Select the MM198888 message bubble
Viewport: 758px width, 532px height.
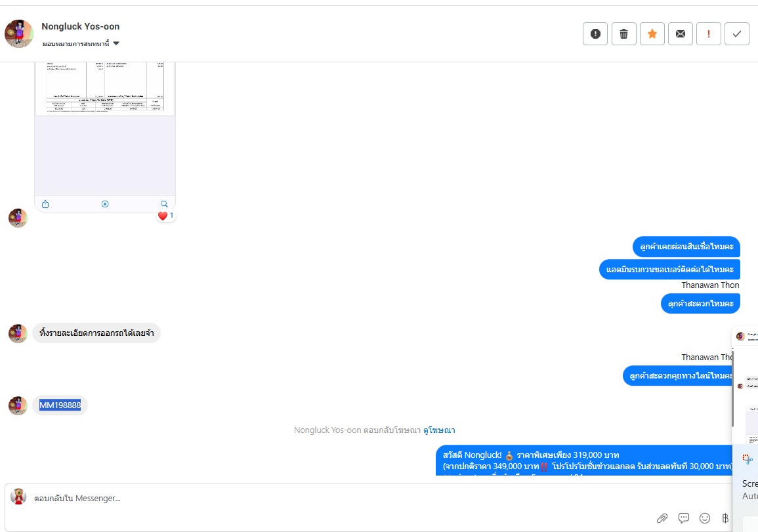point(60,405)
